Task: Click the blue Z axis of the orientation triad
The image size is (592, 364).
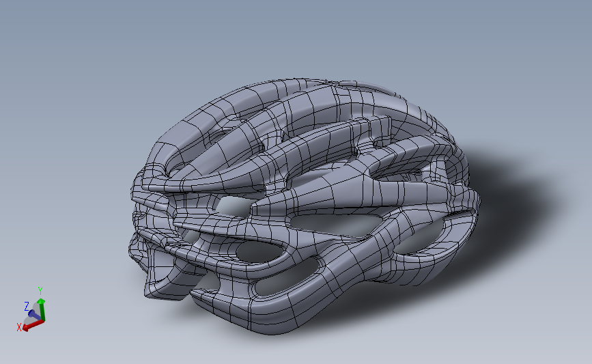Action: 34,314
